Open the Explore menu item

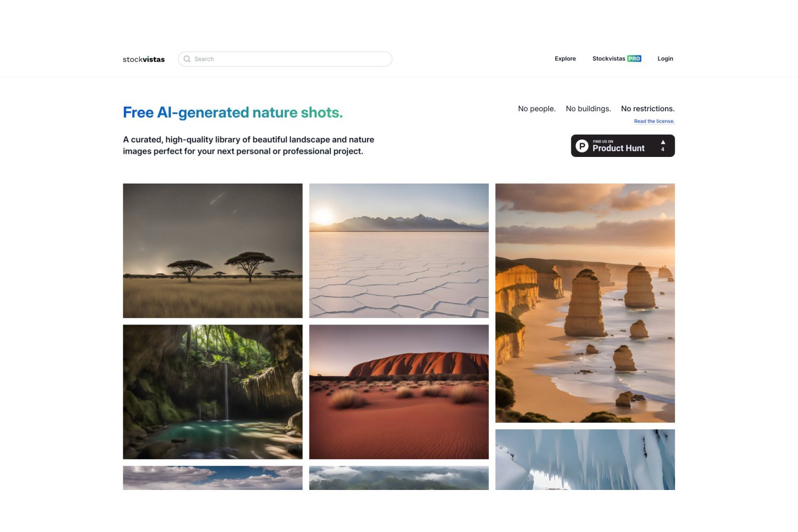click(565, 59)
